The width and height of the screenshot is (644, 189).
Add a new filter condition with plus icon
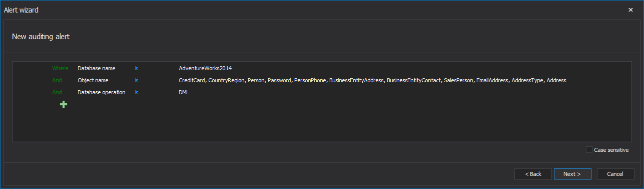[x=64, y=104]
